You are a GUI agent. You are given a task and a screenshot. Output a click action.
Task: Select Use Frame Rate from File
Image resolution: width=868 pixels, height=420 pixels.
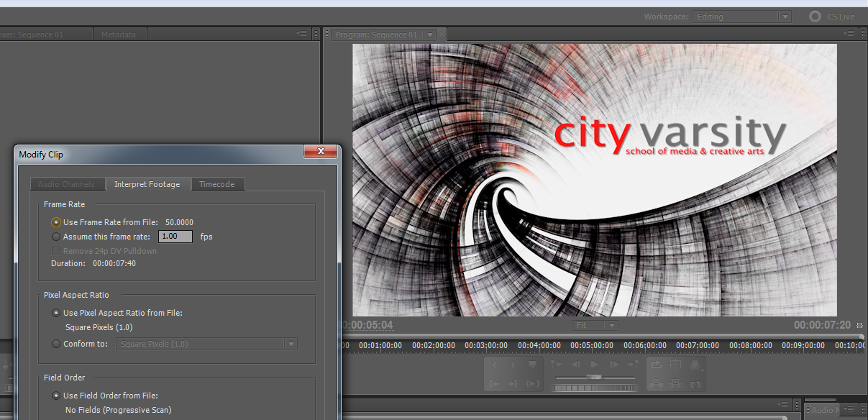click(x=56, y=222)
